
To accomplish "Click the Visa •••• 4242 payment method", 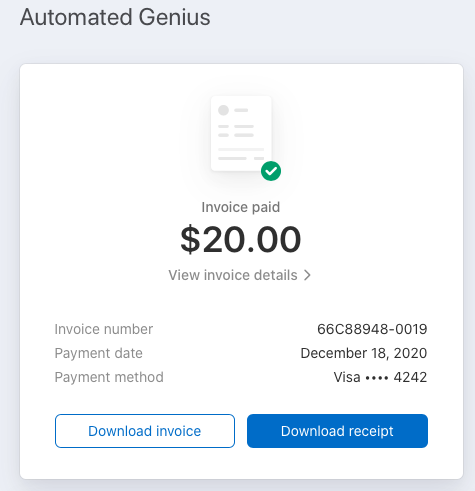I will pos(380,377).
